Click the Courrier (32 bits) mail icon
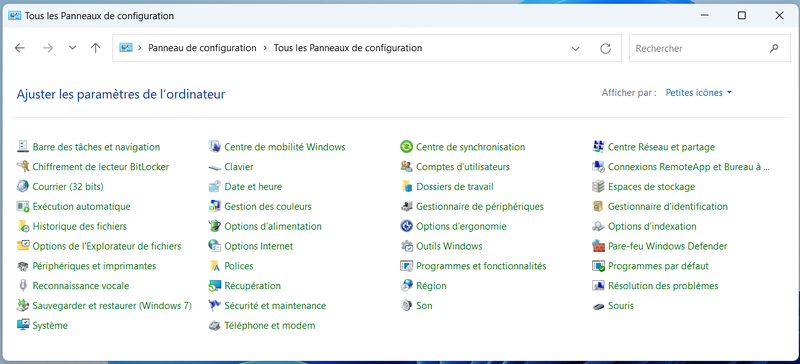The height and width of the screenshot is (364, 800). point(23,187)
